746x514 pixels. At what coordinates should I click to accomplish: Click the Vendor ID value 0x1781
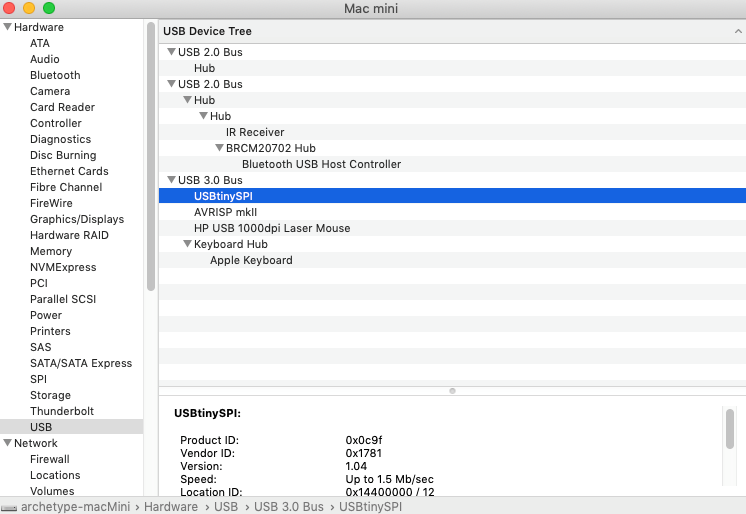(x=363, y=453)
